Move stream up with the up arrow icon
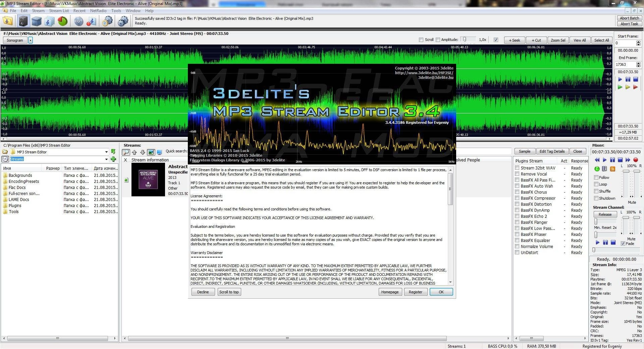 click(135, 152)
